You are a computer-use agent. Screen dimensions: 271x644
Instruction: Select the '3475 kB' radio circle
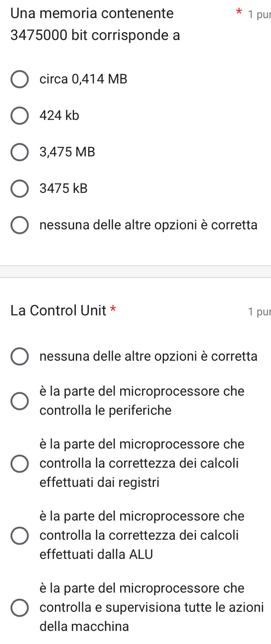(19, 189)
